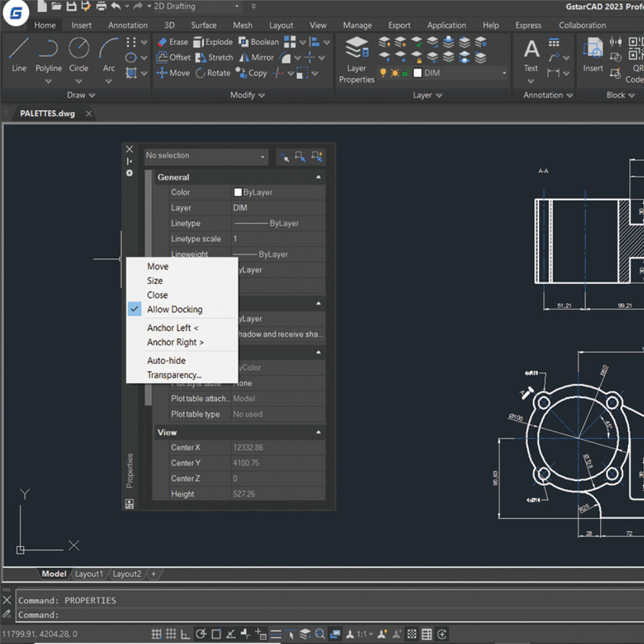This screenshot has width=644, height=644.
Task: Select the Arc tool
Action: point(108,55)
